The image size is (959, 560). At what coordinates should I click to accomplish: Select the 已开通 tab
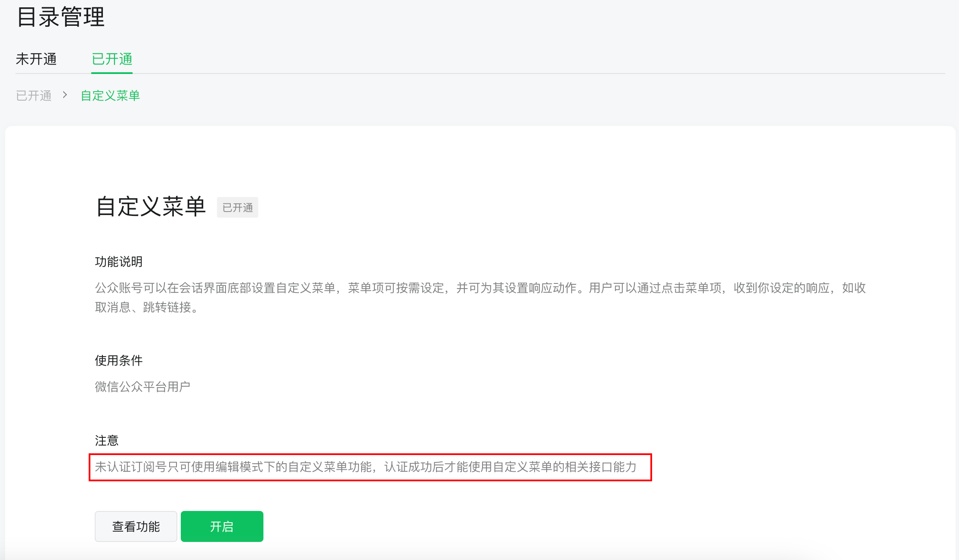pyautogui.click(x=112, y=59)
